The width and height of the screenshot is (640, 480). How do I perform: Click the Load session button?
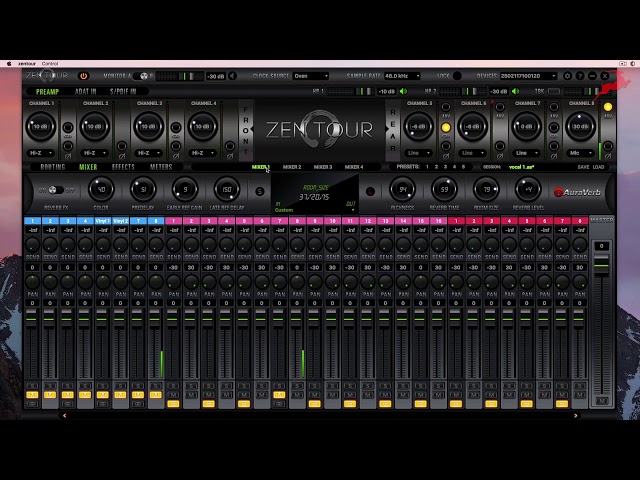tap(598, 167)
